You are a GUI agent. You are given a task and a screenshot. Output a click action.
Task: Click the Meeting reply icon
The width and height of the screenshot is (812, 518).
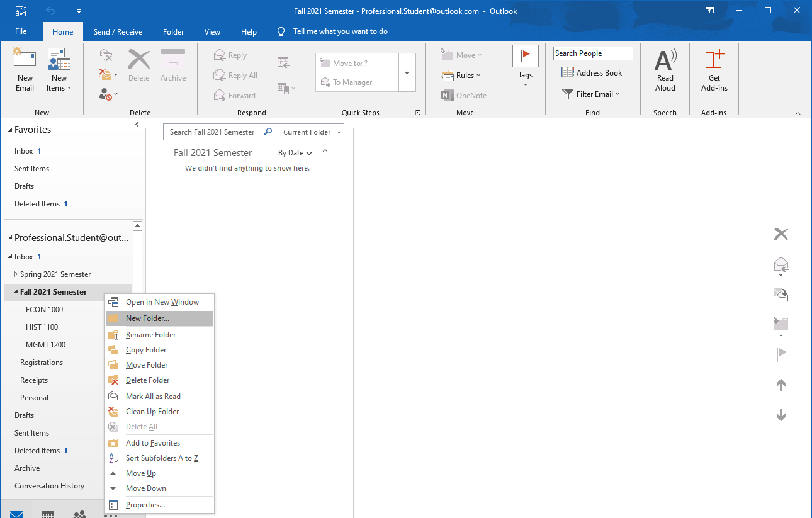(x=283, y=62)
